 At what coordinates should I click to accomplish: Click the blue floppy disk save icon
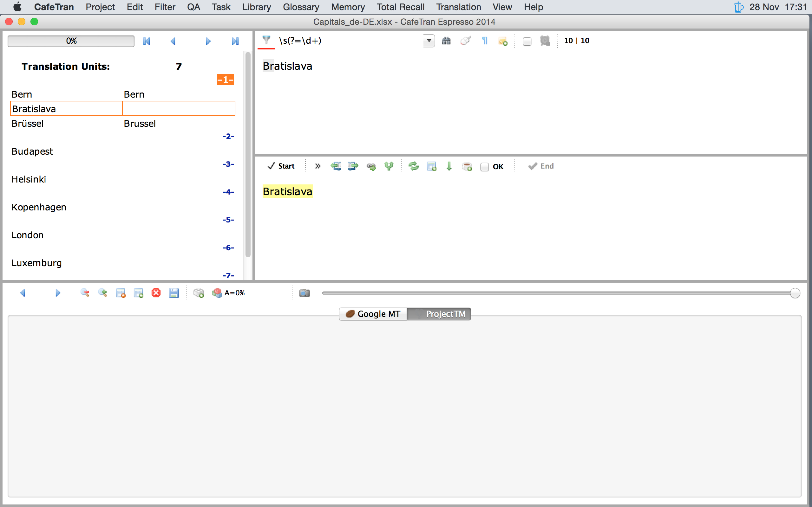pyautogui.click(x=174, y=293)
